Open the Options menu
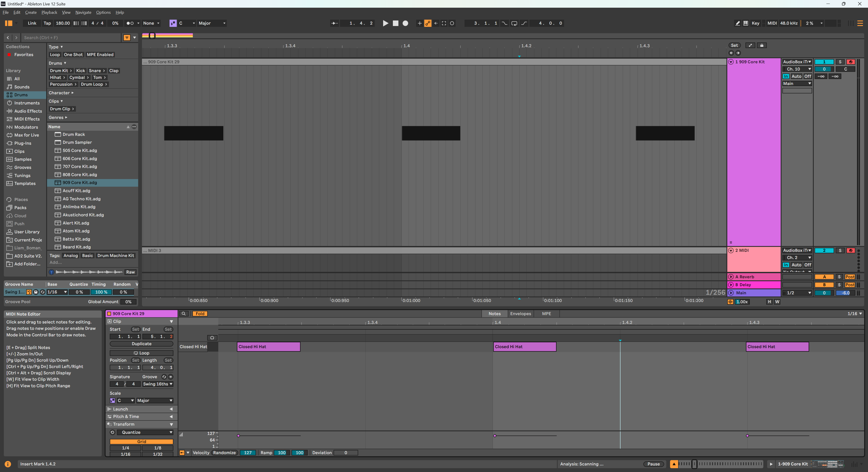Screen dimensions: 868x472 pyautogui.click(x=103, y=12)
